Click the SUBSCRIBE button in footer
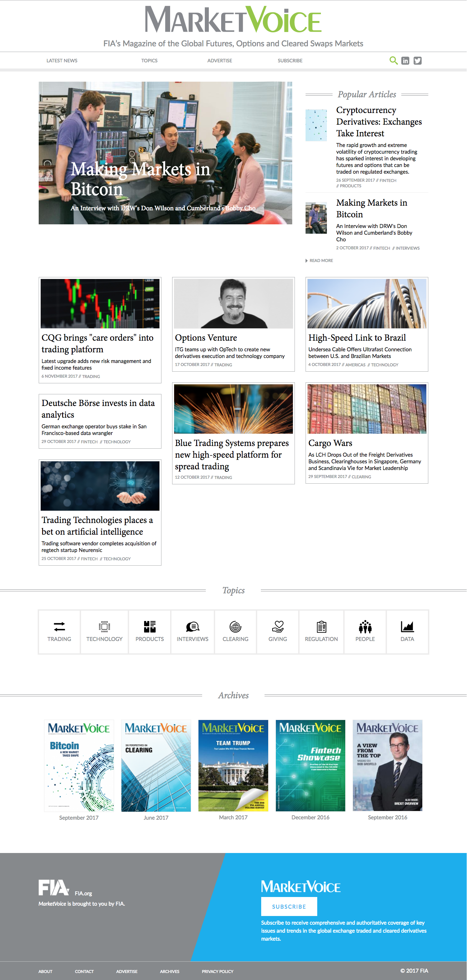467x980 pixels. [289, 907]
